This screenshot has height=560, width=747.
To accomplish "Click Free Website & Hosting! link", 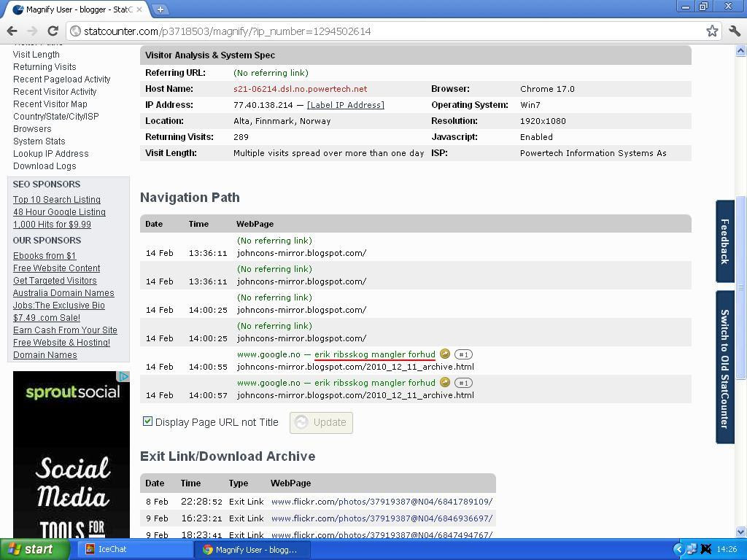I will click(x=61, y=343).
